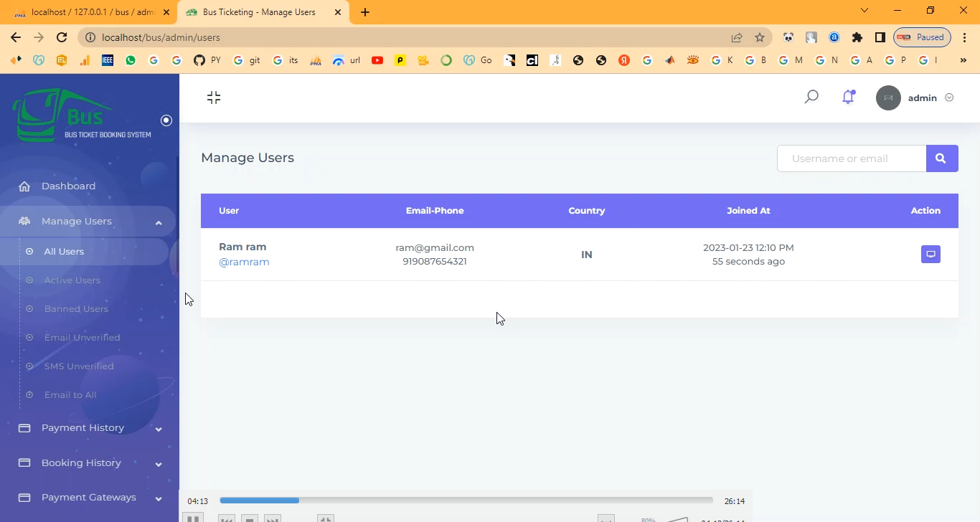Click the video progress bar

click(x=466, y=500)
